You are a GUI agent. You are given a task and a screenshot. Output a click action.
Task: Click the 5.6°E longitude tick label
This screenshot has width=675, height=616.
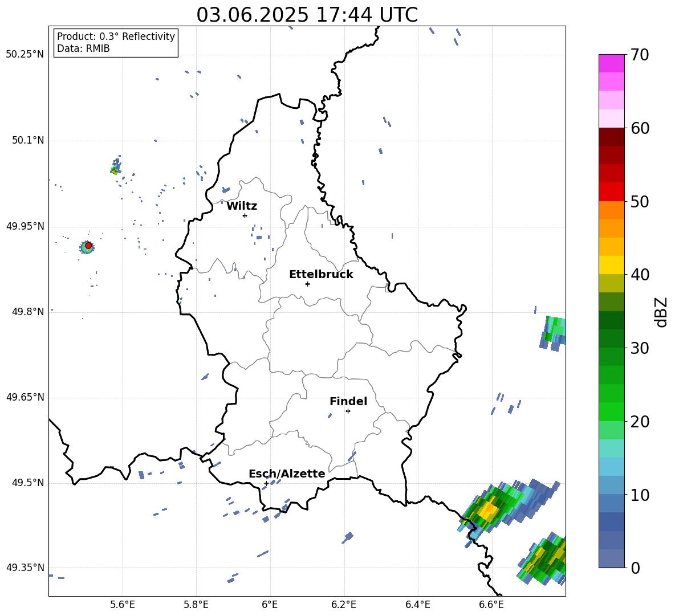pyautogui.click(x=123, y=605)
